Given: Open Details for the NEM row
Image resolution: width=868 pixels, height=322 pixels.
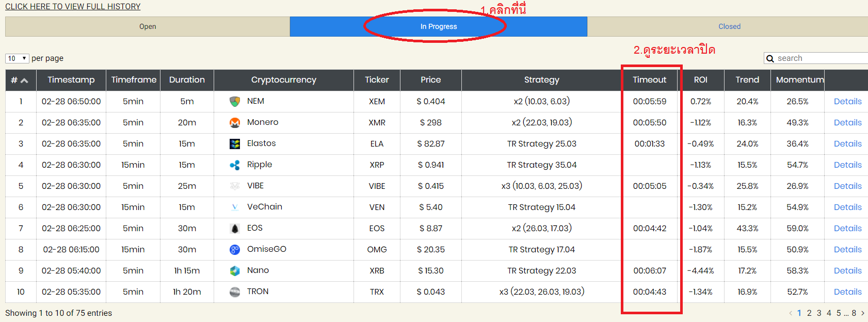Looking at the screenshot, I should point(847,102).
